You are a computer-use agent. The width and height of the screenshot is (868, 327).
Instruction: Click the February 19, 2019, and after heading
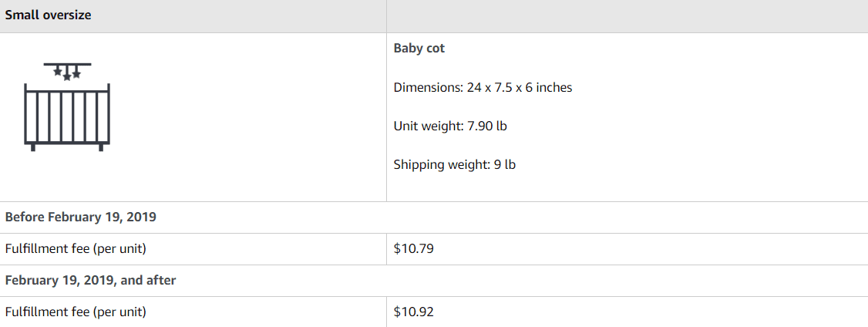tap(90, 280)
